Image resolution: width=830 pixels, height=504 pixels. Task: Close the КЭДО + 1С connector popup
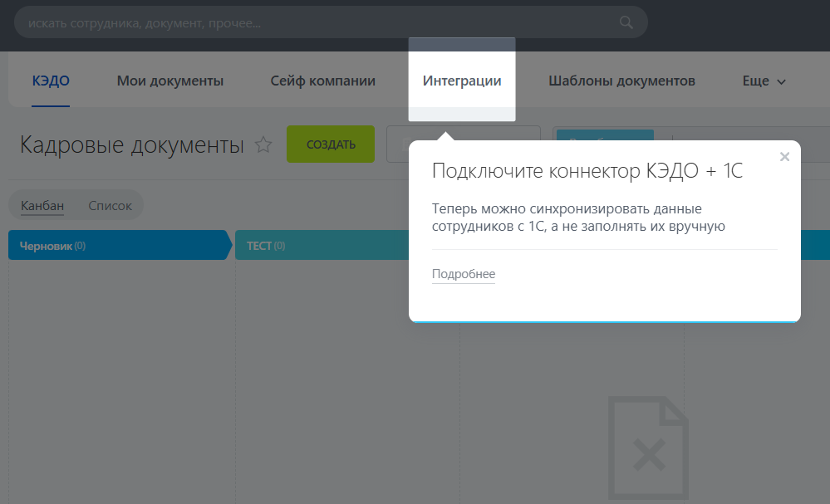point(784,157)
